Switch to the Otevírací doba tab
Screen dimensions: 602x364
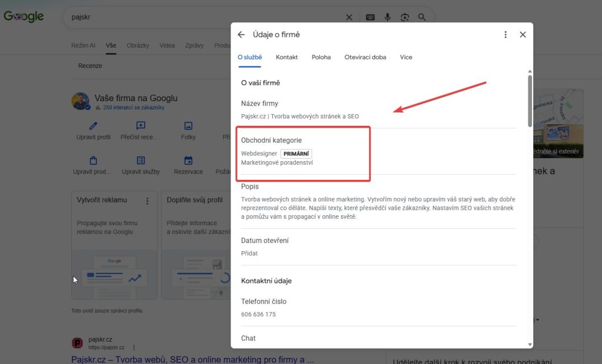click(365, 57)
